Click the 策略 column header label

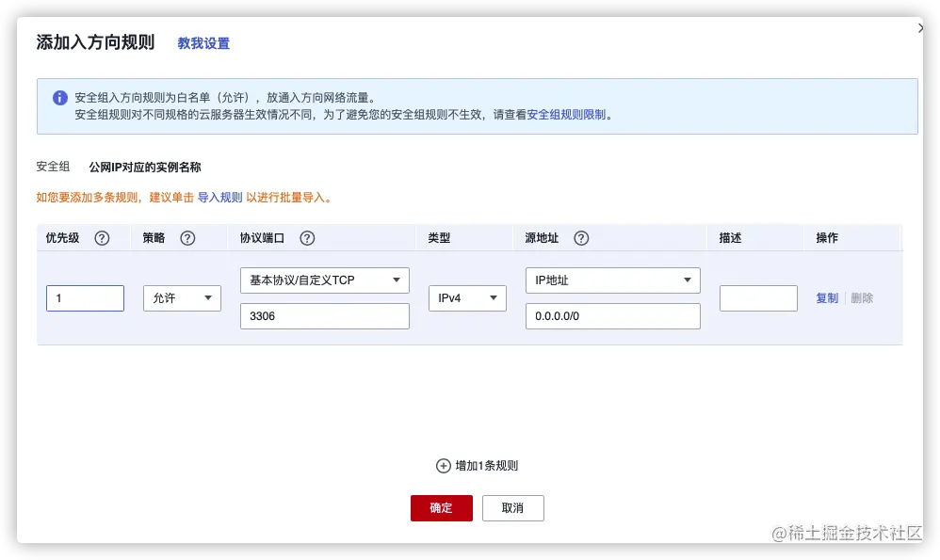coord(154,238)
